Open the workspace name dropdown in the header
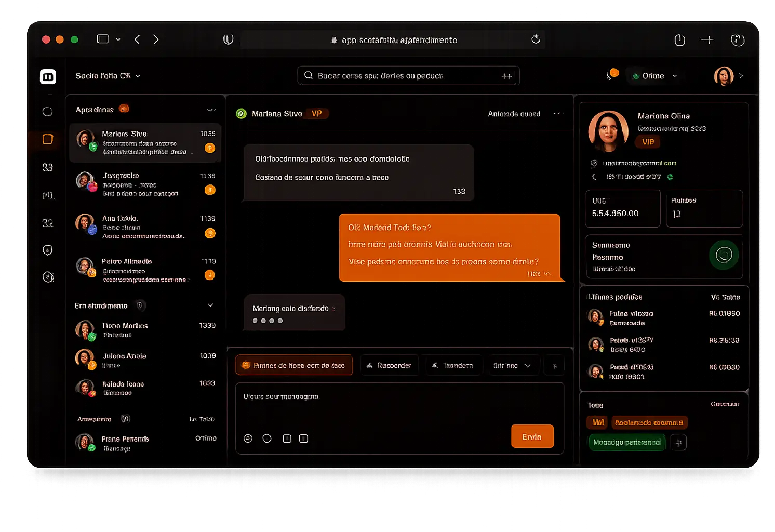The width and height of the screenshot is (775, 532). pyautogui.click(x=108, y=76)
